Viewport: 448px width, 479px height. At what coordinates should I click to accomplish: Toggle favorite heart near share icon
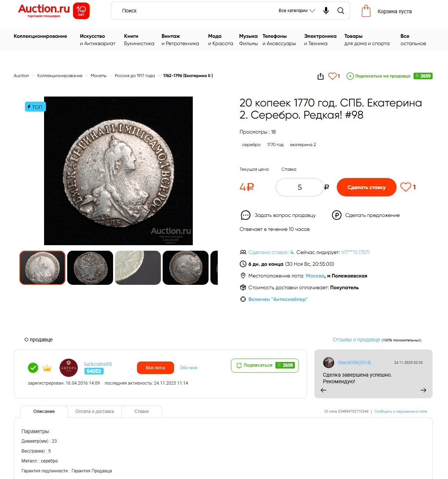332,76
